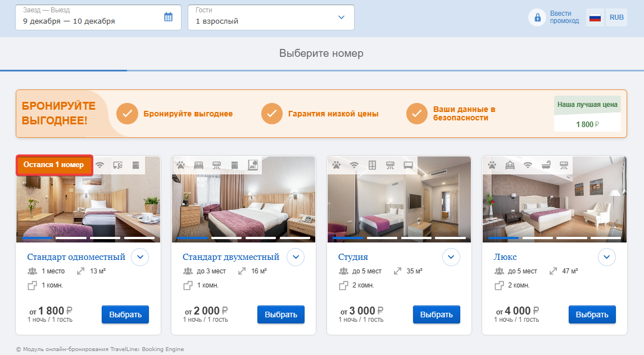
Task: Click Выбрать for the Люкс room
Action: 592,314
